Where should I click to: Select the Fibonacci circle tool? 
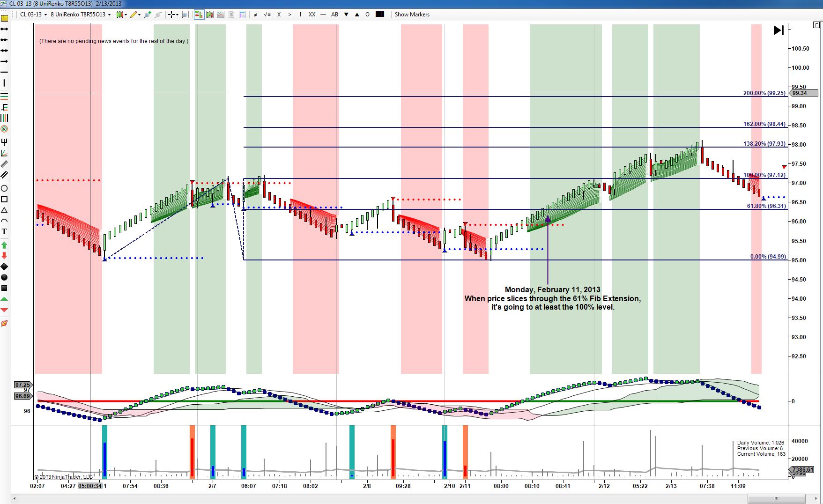(4, 129)
